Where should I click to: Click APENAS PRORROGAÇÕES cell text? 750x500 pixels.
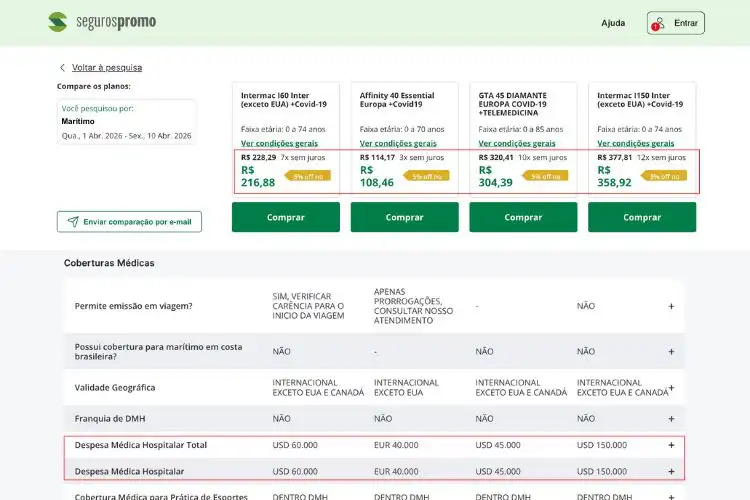[413, 306]
